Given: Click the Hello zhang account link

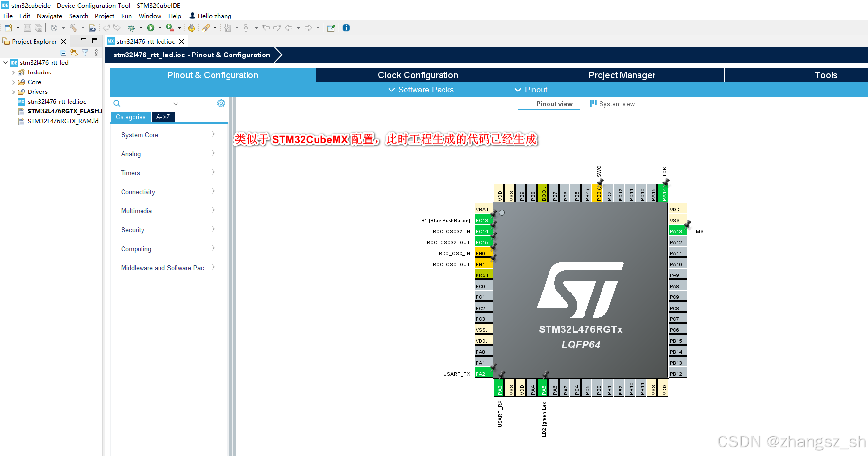Looking at the screenshot, I should [210, 16].
